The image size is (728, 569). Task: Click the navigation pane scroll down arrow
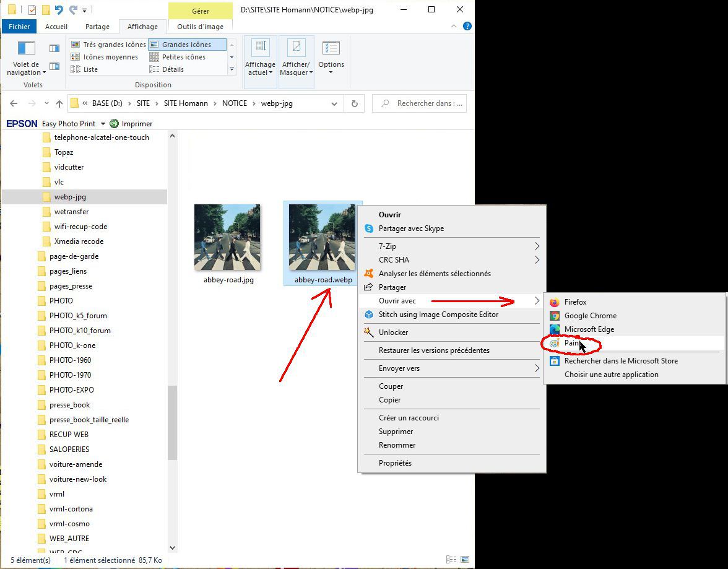[x=172, y=547]
